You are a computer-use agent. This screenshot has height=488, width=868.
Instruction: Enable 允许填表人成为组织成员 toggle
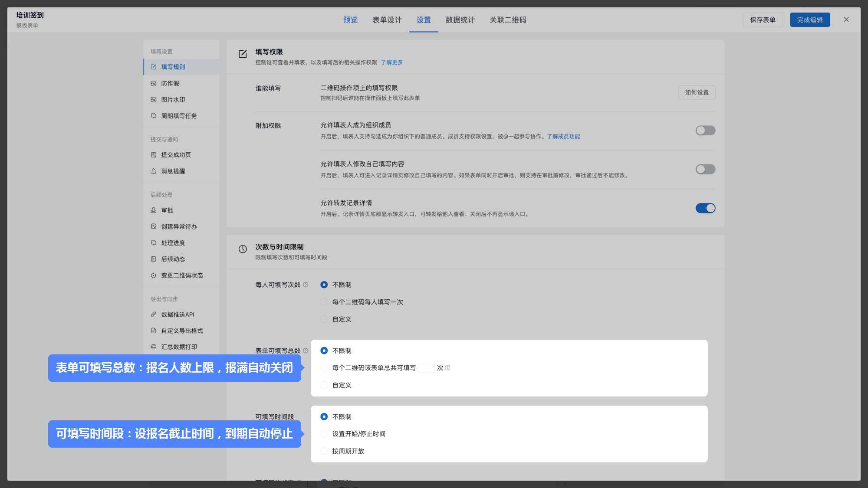click(705, 131)
